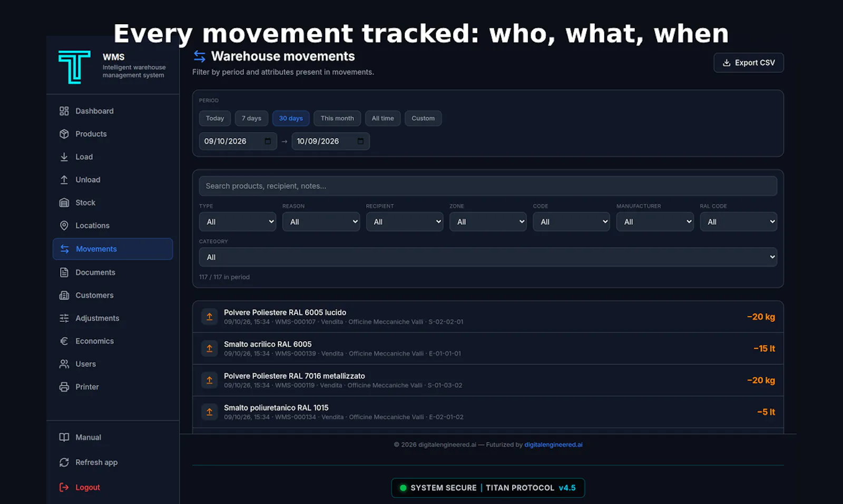Select the Today period filter
Viewport: 843px width, 504px height.
coord(215,118)
